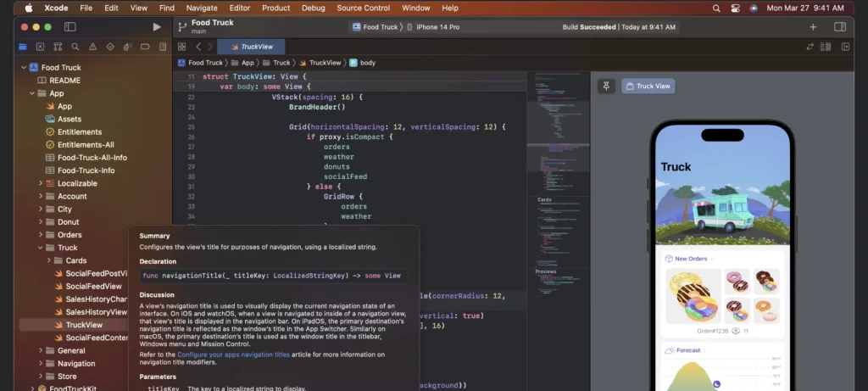Open the README file
The width and height of the screenshot is (868, 391).
click(x=58, y=81)
